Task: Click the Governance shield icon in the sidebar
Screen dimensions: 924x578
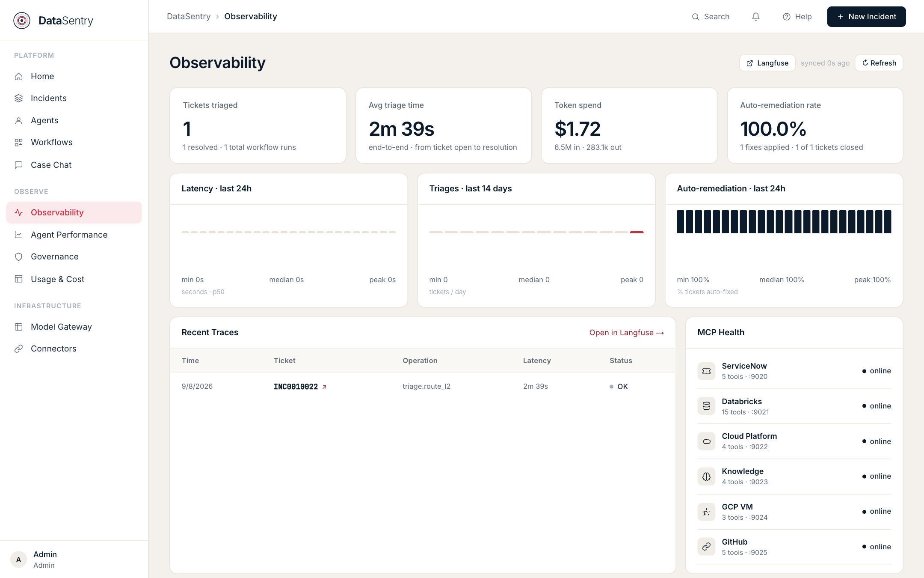Action: [x=18, y=257]
